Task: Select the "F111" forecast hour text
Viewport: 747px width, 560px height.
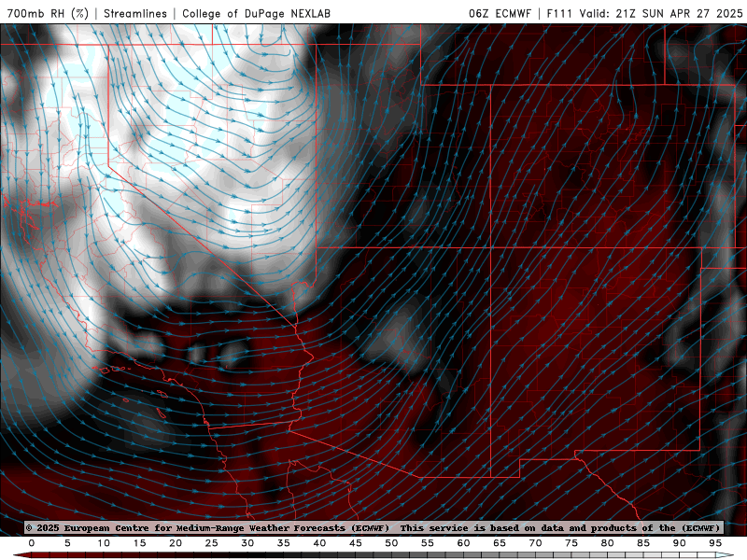Action: pos(559,13)
